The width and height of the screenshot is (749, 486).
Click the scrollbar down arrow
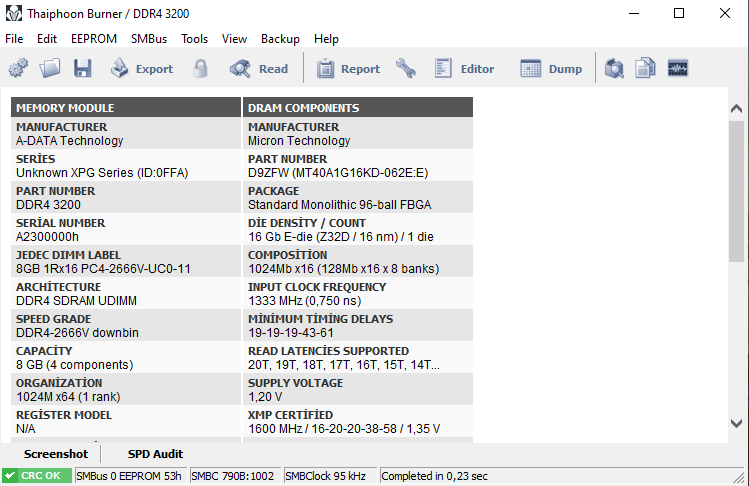(x=737, y=423)
